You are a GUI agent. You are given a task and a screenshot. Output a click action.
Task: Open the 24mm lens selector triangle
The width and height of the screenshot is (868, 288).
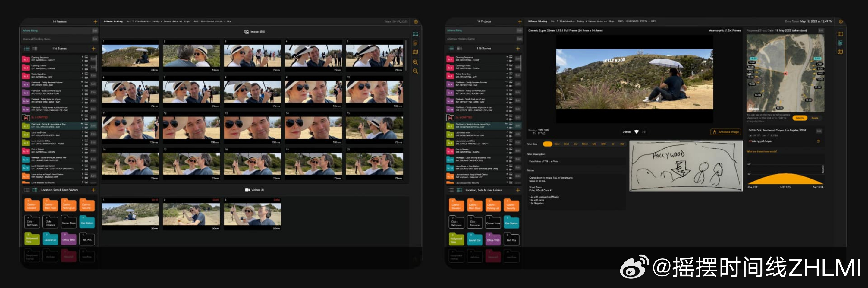pyautogui.click(x=636, y=132)
